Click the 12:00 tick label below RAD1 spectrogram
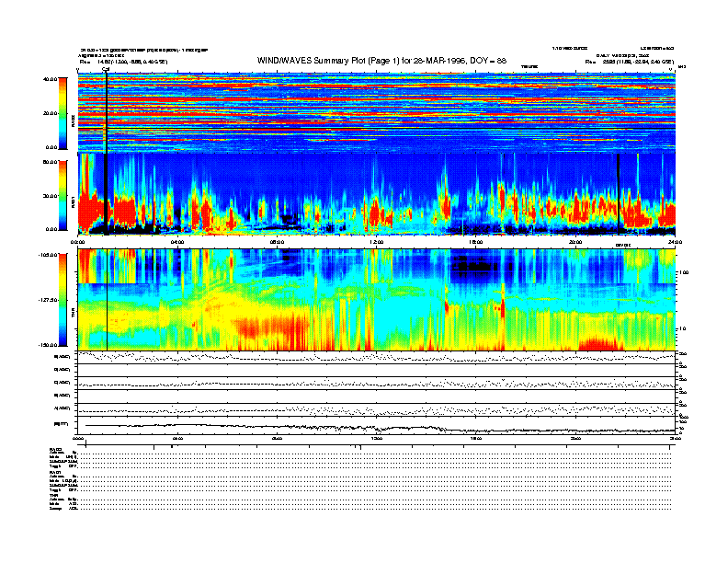The height and width of the screenshot is (563, 728). 377,242
